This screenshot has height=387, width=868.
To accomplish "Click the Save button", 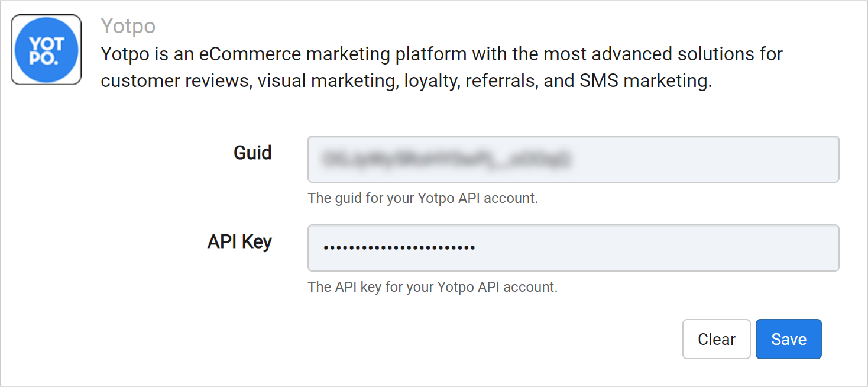I will [789, 339].
